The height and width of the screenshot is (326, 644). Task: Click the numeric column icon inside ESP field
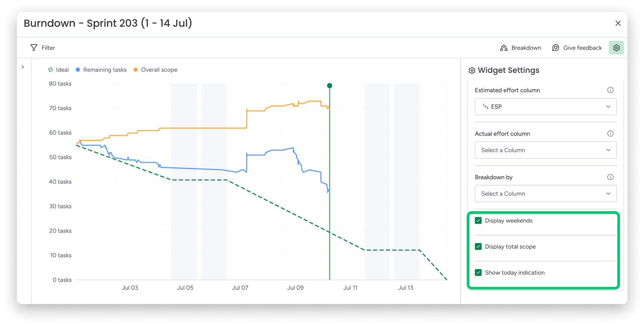point(486,106)
